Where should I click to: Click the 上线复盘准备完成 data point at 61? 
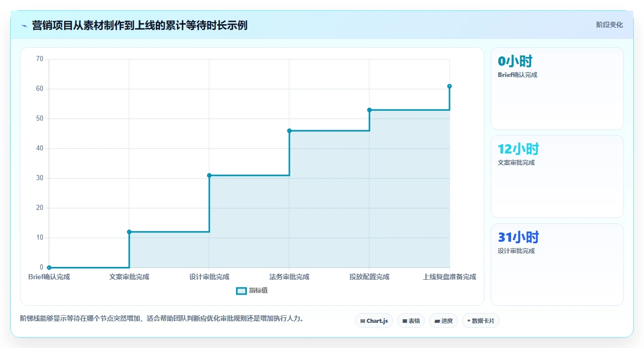point(450,86)
